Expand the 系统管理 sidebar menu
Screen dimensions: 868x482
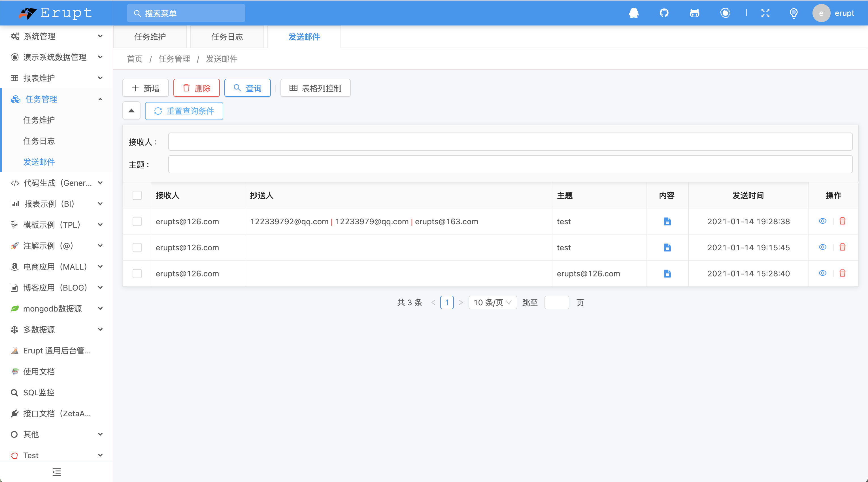pos(57,36)
